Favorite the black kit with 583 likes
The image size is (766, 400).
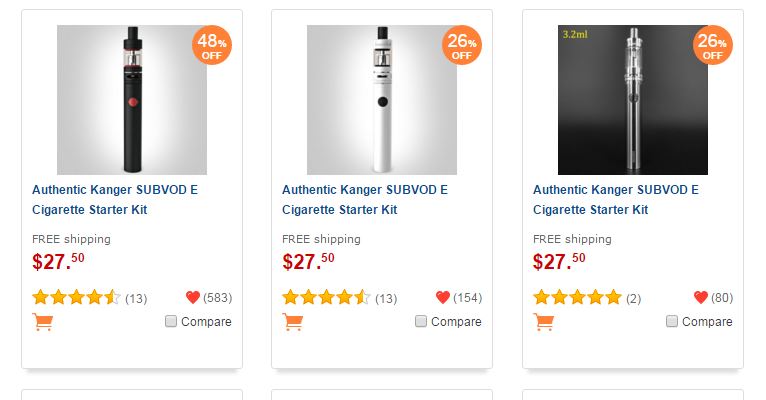point(193,297)
